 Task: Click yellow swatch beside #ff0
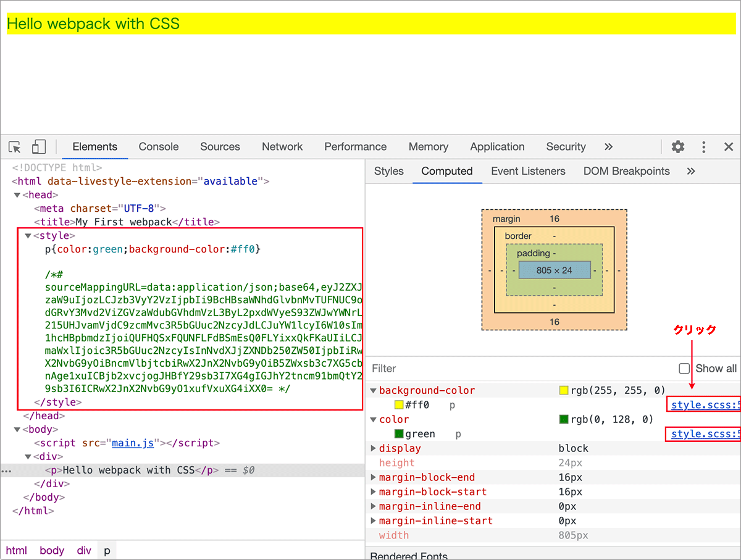[x=400, y=406]
